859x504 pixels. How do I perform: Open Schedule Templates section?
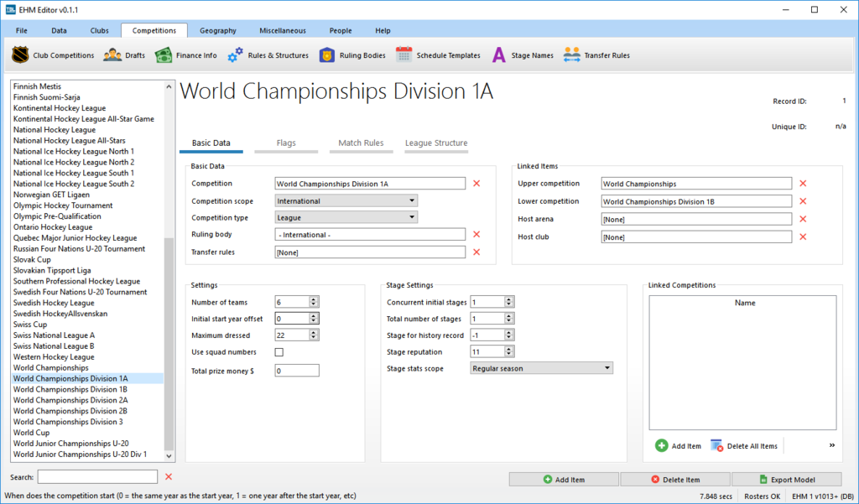click(438, 55)
